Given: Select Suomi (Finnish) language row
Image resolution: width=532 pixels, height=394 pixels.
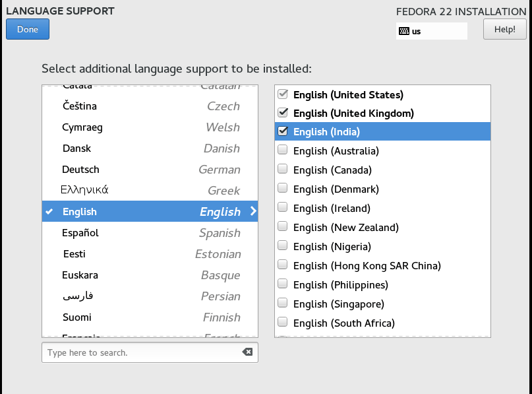Looking at the screenshot, I should pos(150,317).
